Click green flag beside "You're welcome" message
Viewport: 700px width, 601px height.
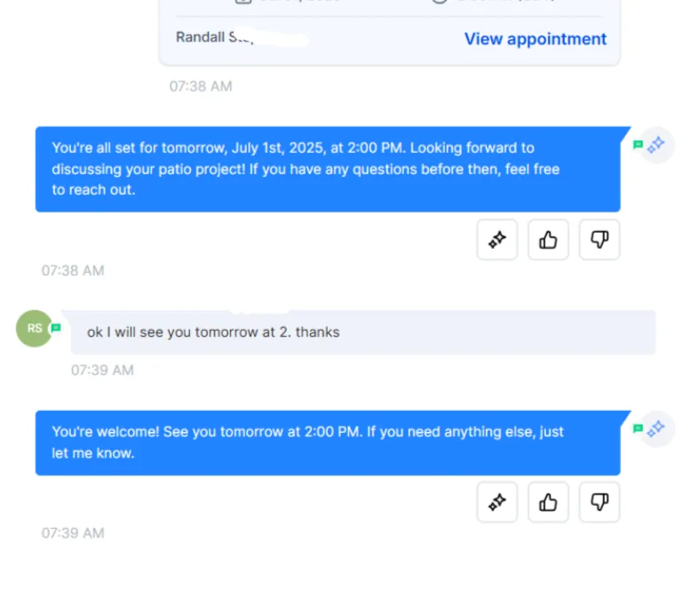coord(638,429)
